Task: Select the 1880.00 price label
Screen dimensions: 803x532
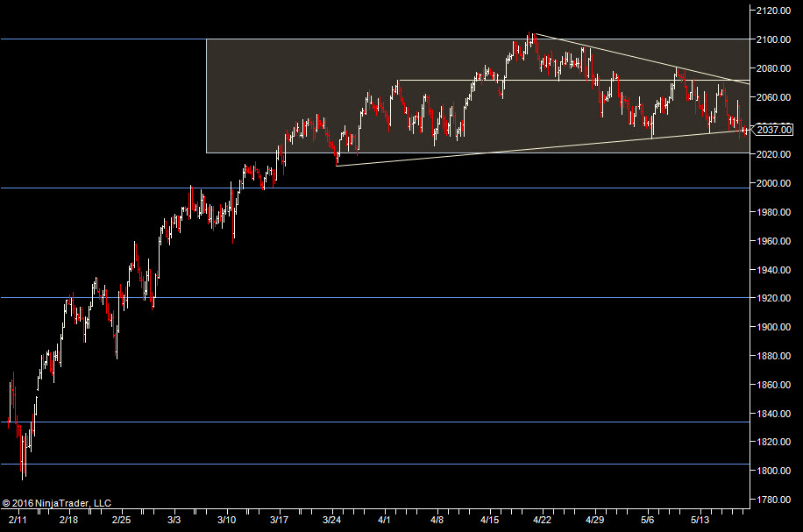Action: tap(773, 355)
